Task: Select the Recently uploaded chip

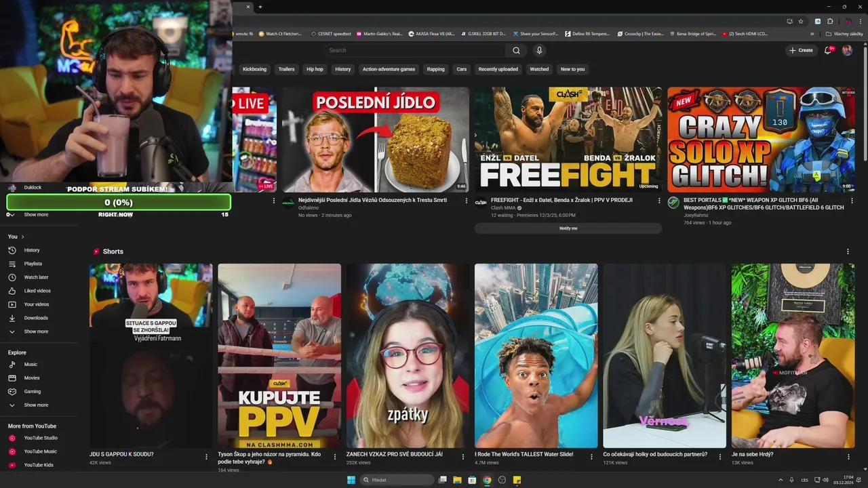Action: click(498, 69)
